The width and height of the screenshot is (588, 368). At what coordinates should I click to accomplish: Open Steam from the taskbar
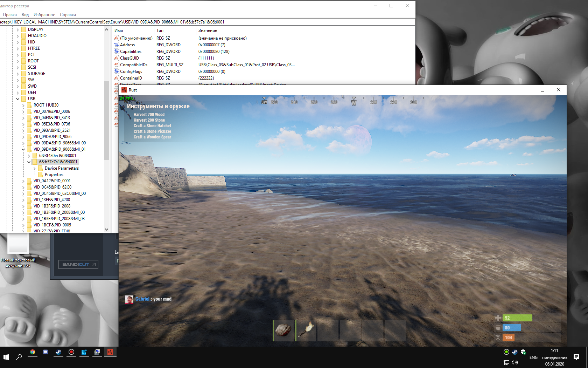click(x=58, y=352)
